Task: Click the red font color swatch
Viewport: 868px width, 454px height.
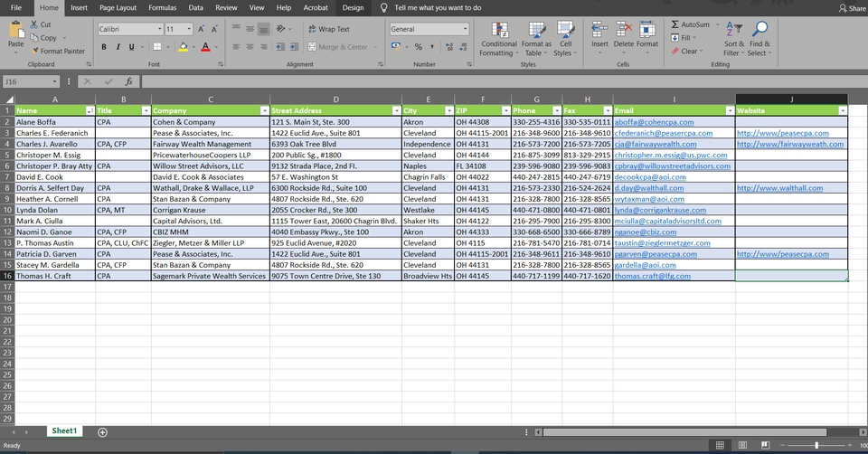Action: tap(205, 47)
